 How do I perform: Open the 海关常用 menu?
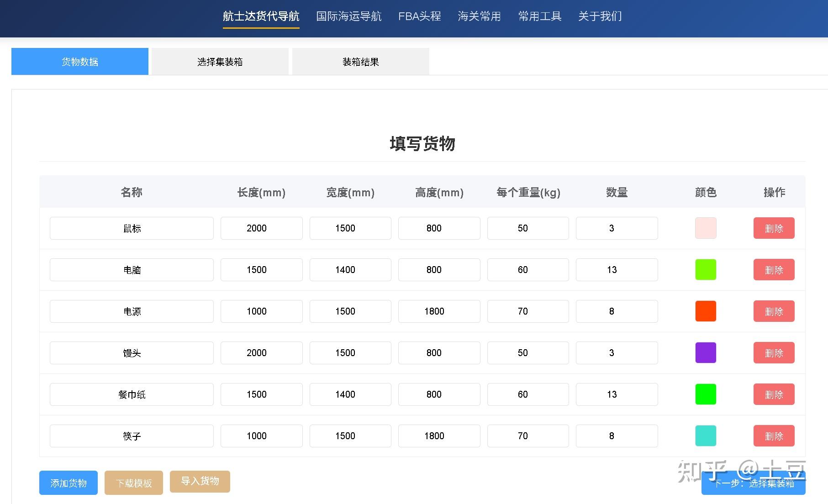[479, 16]
